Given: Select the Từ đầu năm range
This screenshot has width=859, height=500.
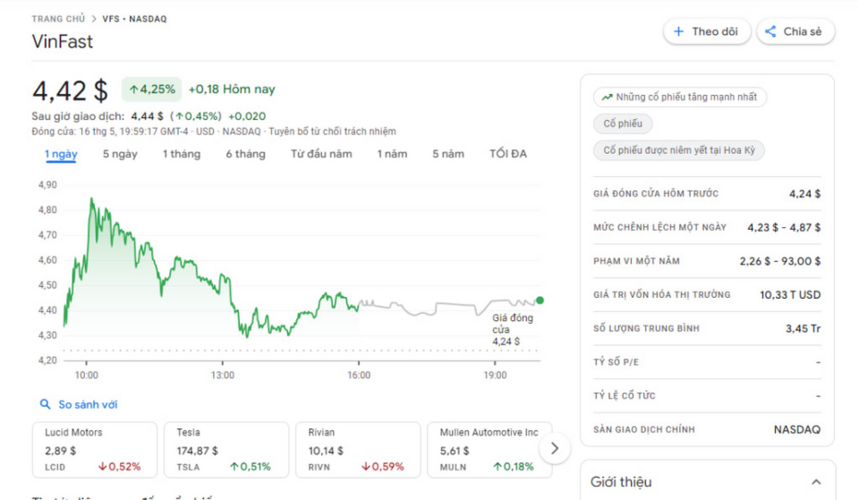Looking at the screenshot, I should click(321, 154).
